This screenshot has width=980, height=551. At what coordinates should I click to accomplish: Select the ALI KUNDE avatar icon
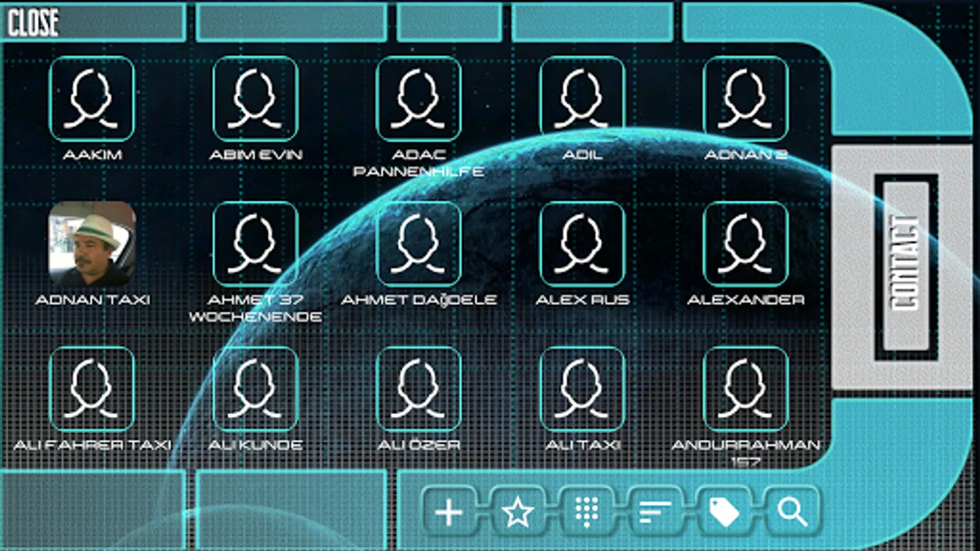[x=255, y=389]
